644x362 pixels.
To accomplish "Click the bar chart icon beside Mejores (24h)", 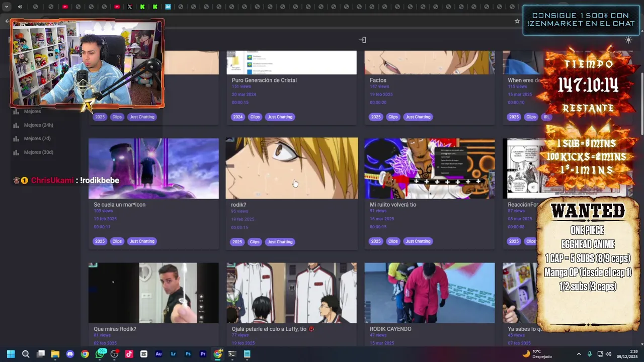I will point(16,125).
